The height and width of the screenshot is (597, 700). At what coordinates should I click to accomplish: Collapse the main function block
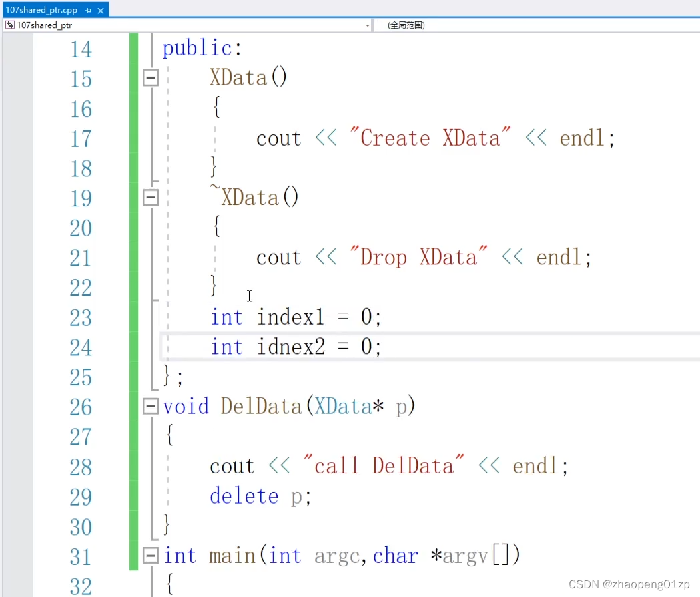click(x=151, y=556)
